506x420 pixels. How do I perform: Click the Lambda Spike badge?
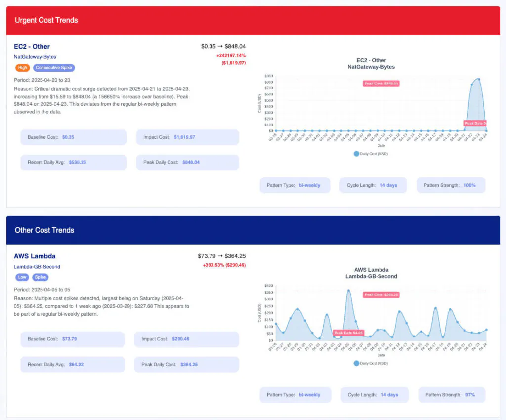click(x=41, y=277)
